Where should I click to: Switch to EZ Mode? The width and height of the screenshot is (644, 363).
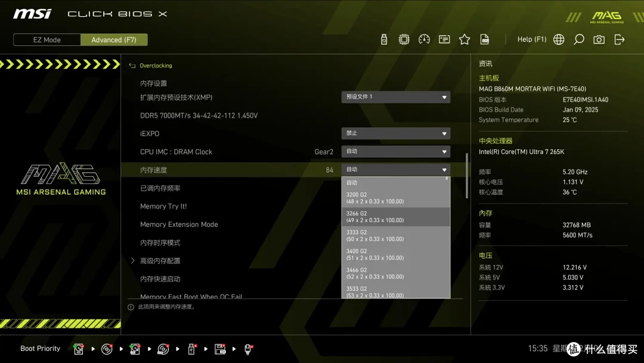point(47,40)
